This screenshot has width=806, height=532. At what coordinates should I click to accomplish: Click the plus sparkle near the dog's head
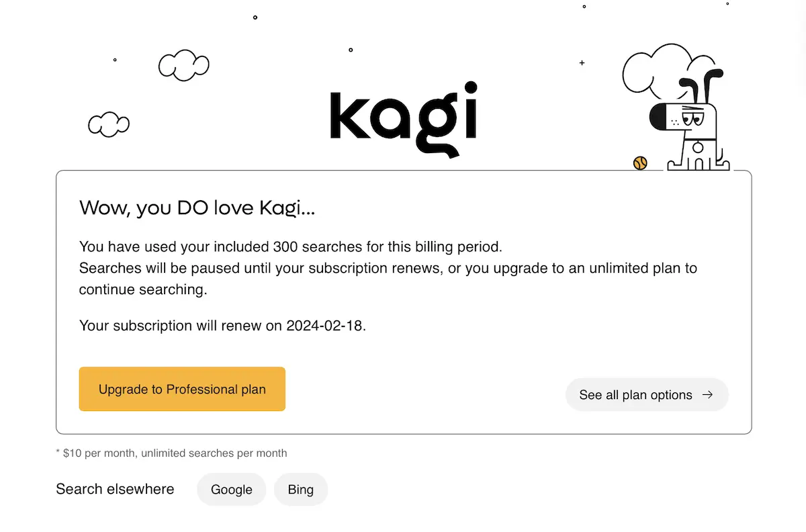581,62
